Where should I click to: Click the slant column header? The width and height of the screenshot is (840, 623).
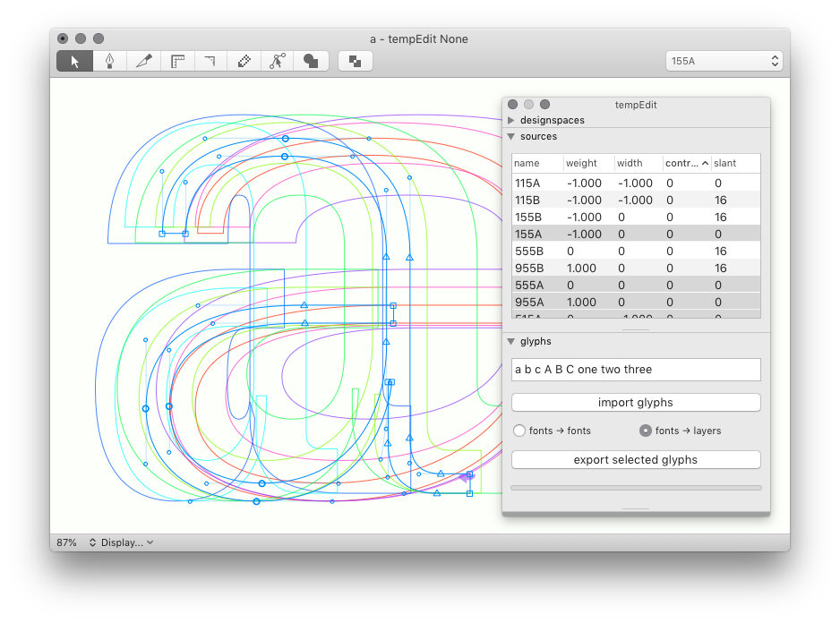tap(734, 163)
